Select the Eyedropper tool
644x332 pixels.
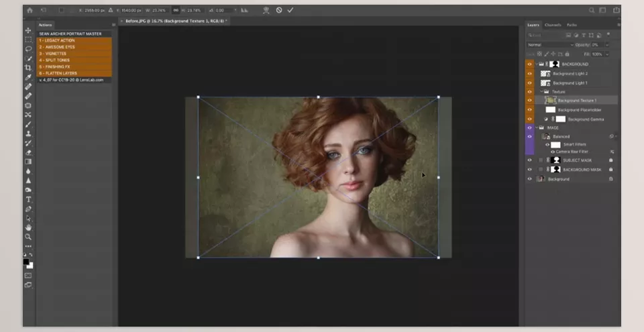click(28, 77)
